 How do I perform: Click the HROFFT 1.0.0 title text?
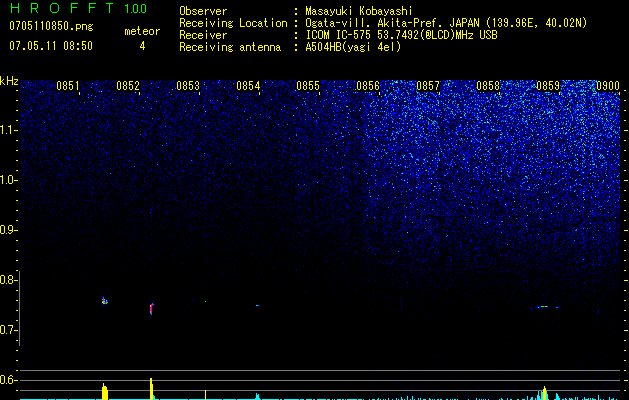point(78,8)
